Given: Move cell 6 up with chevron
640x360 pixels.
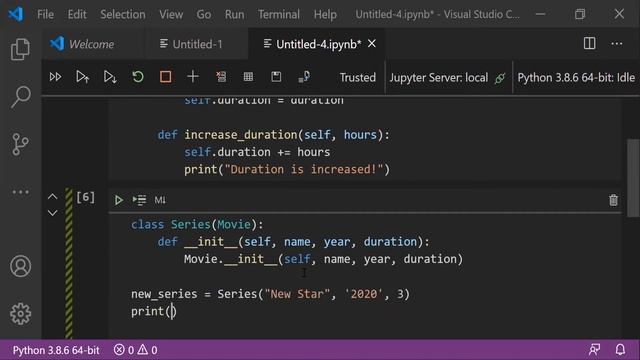Looking at the screenshot, I should 53,197.
